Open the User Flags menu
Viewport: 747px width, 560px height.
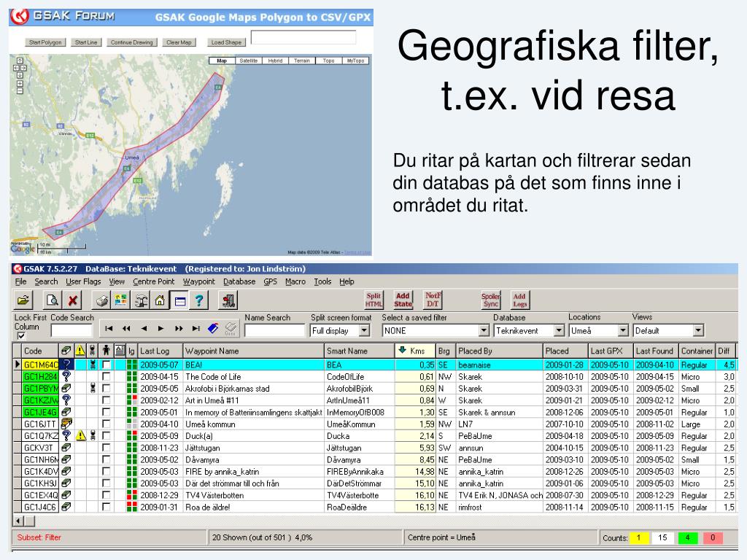pyautogui.click(x=83, y=281)
